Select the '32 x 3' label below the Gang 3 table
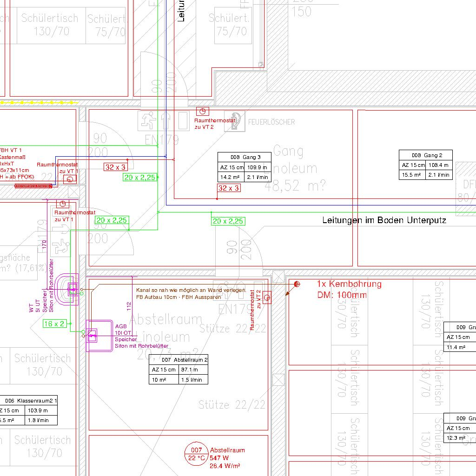 (229, 188)
